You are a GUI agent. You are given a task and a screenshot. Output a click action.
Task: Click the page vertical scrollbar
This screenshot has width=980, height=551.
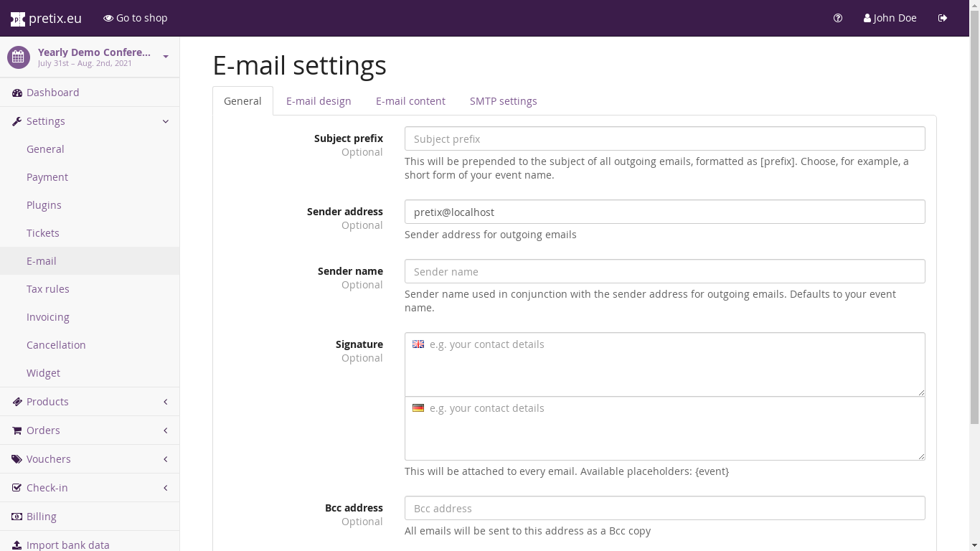pyautogui.click(x=974, y=215)
